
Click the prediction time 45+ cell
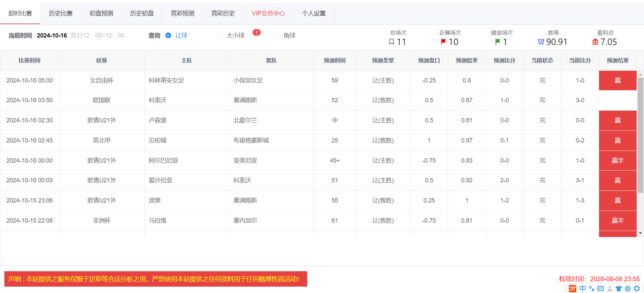click(x=335, y=161)
